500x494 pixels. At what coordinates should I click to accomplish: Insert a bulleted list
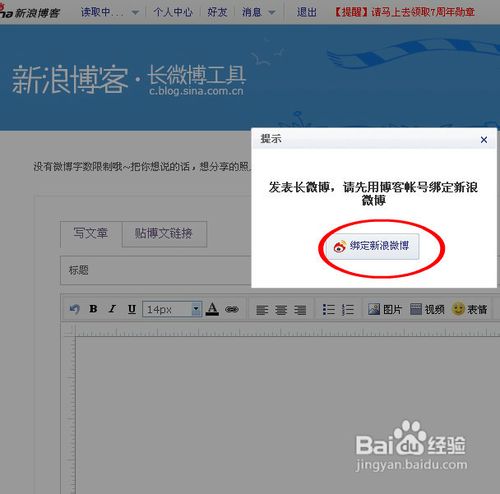[329, 310]
